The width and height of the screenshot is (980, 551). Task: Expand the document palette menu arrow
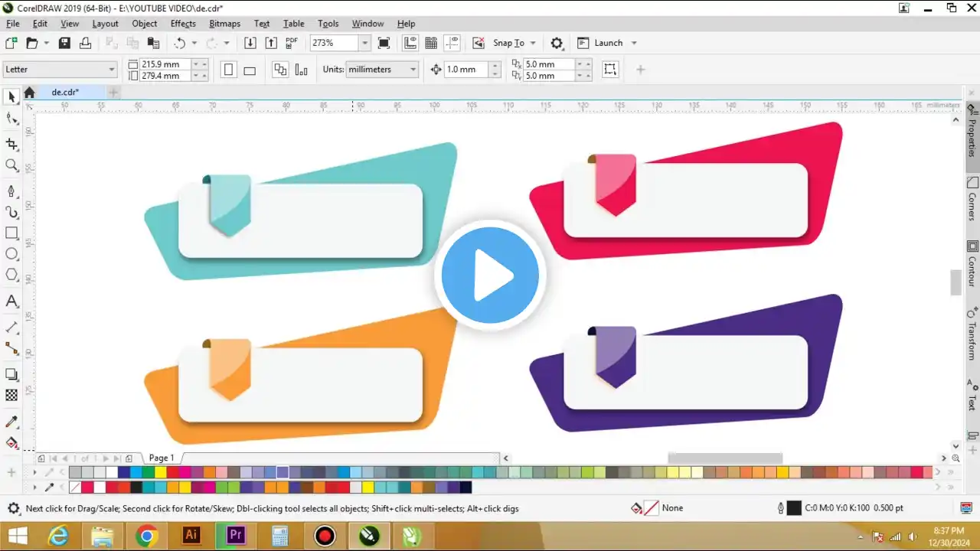click(x=34, y=487)
